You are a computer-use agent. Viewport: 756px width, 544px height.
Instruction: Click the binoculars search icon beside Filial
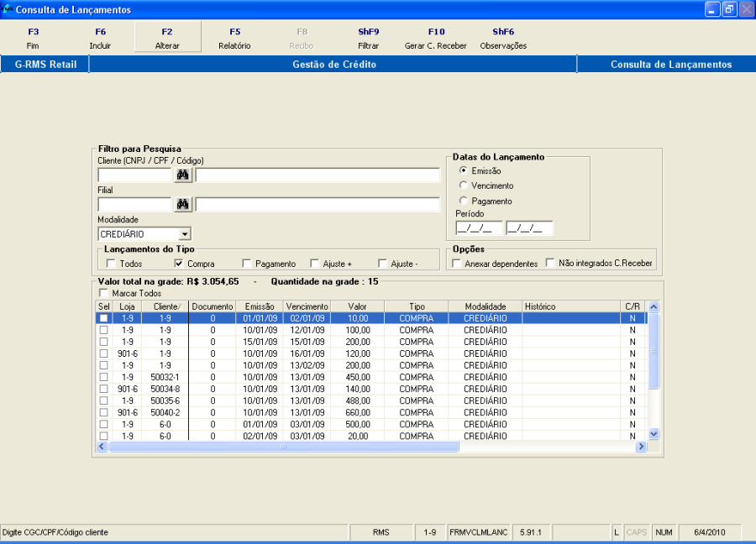point(183,205)
